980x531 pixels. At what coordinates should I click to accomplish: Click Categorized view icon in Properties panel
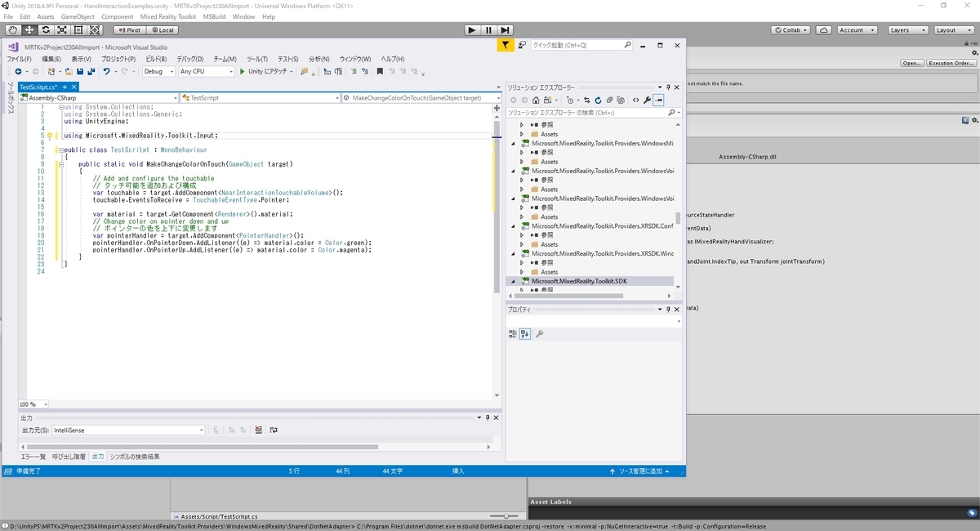pos(513,333)
